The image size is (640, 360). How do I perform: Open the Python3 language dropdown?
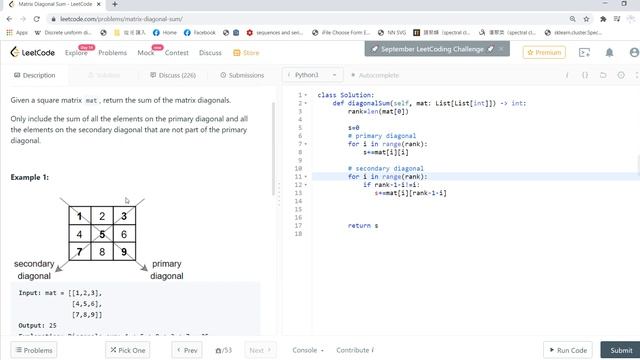pyautogui.click(x=312, y=75)
